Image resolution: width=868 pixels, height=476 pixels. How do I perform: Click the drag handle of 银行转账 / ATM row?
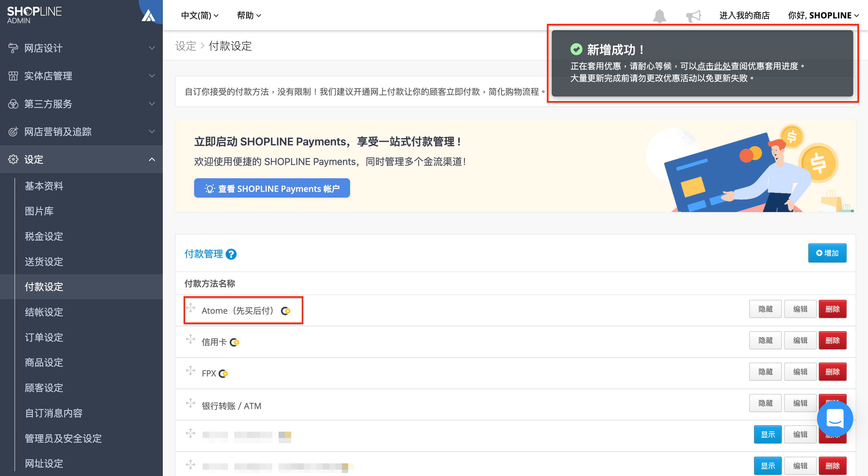click(x=190, y=403)
